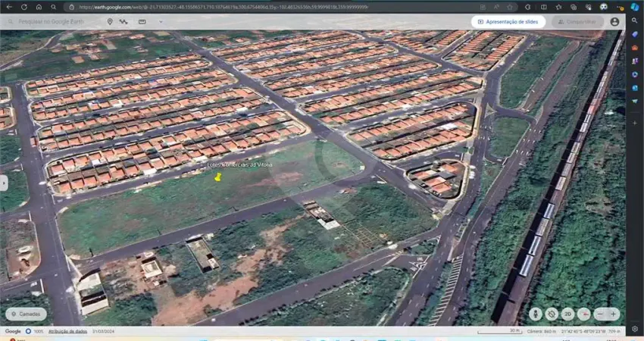Toggle 2D view mode
This screenshot has height=341, width=644.
click(x=567, y=314)
